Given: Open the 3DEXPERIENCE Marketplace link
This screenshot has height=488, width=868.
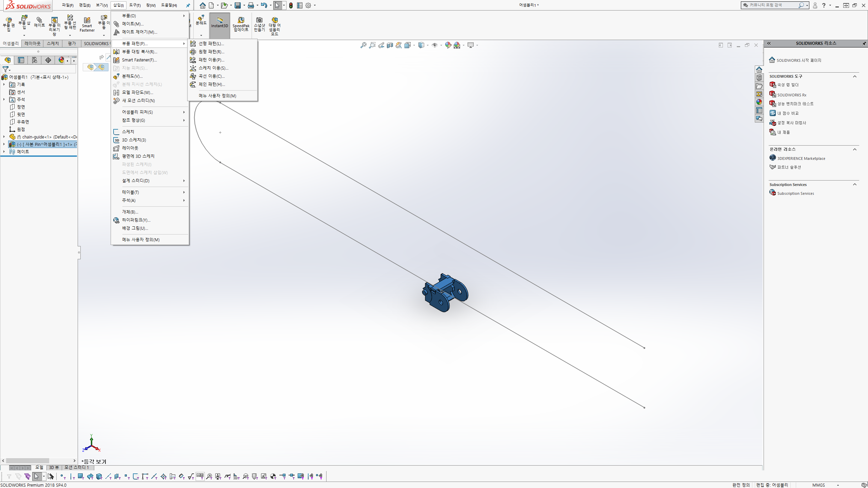Looking at the screenshot, I should click(801, 158).
